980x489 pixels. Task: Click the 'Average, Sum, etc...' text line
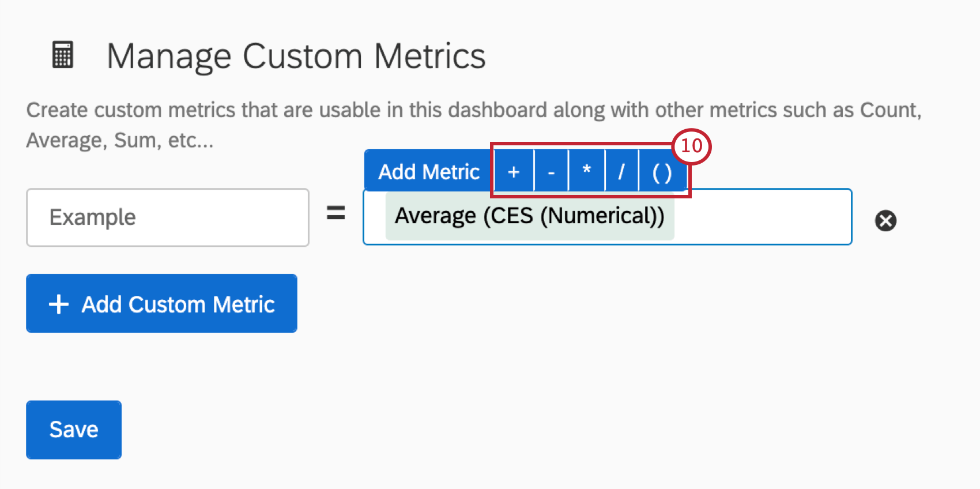(120, 140)
